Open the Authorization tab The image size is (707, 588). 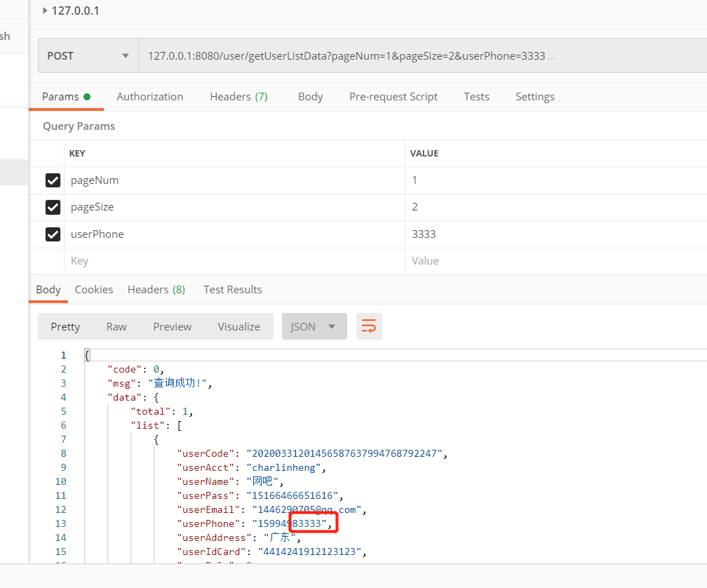click(x=149, y=97)
